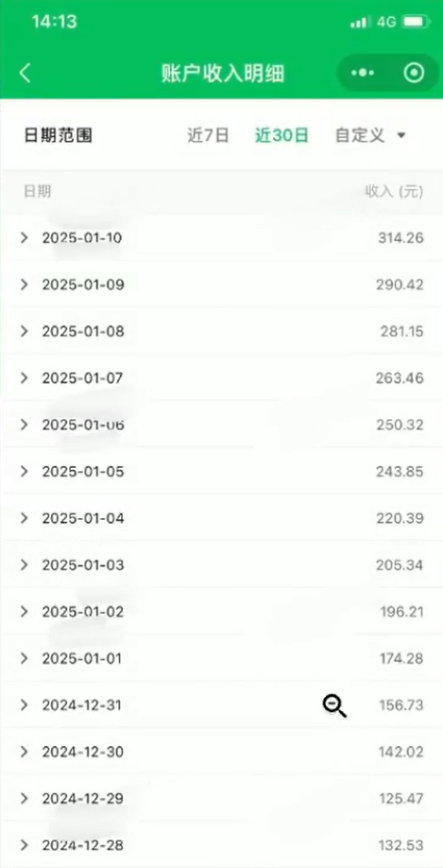443x868 pixels.
Task: Close mini program via circle target icon
Action: (x=414, y=73)
